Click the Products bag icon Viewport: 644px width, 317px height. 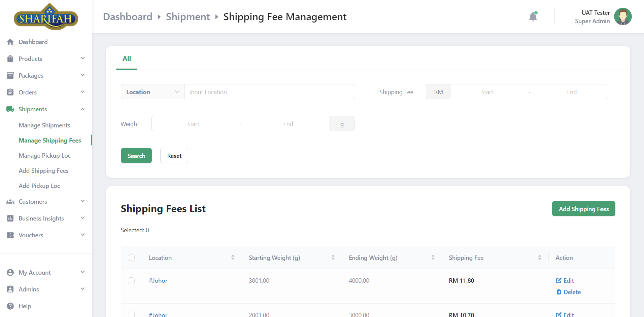pyautogui.click(x=10, y=59)
